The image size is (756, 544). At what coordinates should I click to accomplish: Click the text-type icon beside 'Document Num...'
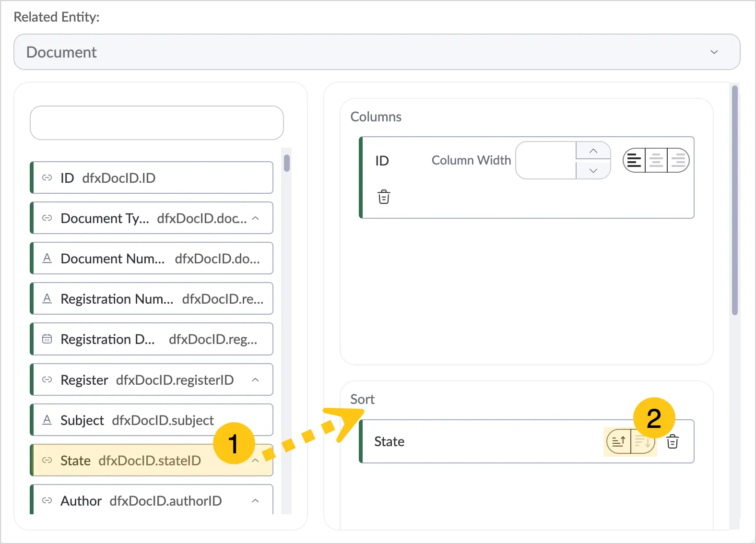click(47, 259)
